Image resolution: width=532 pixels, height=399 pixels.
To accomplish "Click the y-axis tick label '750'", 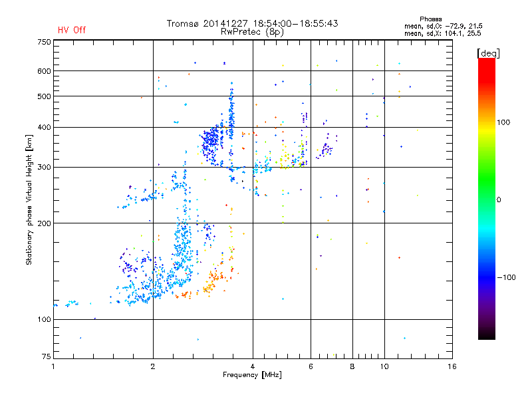I will (44, 42).
